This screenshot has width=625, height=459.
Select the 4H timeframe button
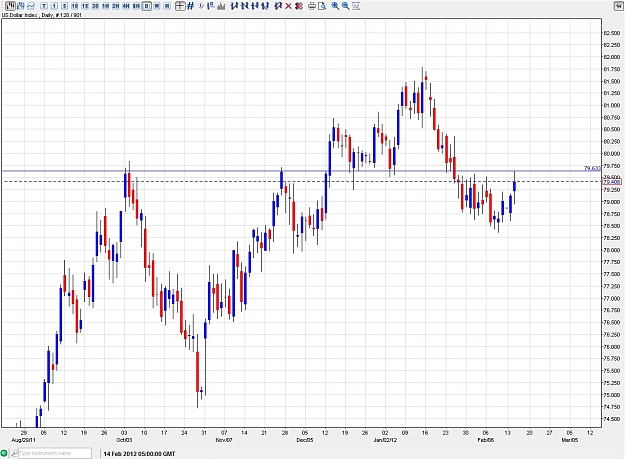tap(126, 6)
